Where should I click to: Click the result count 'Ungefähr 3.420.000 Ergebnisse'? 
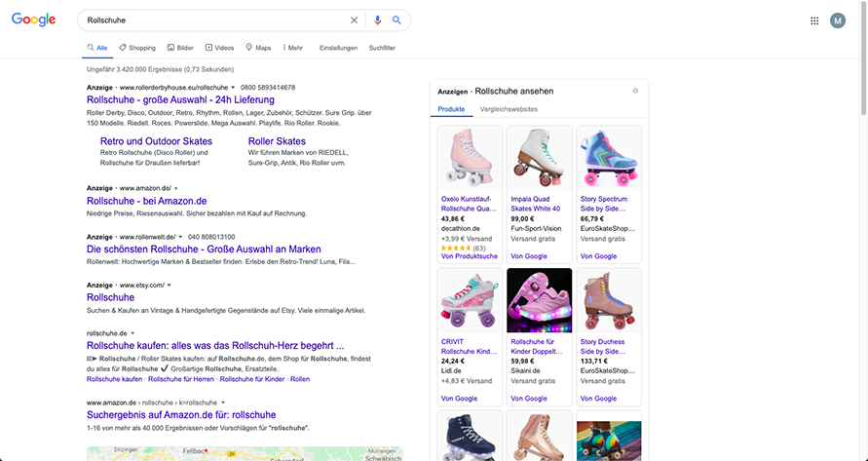coord(160,70)
